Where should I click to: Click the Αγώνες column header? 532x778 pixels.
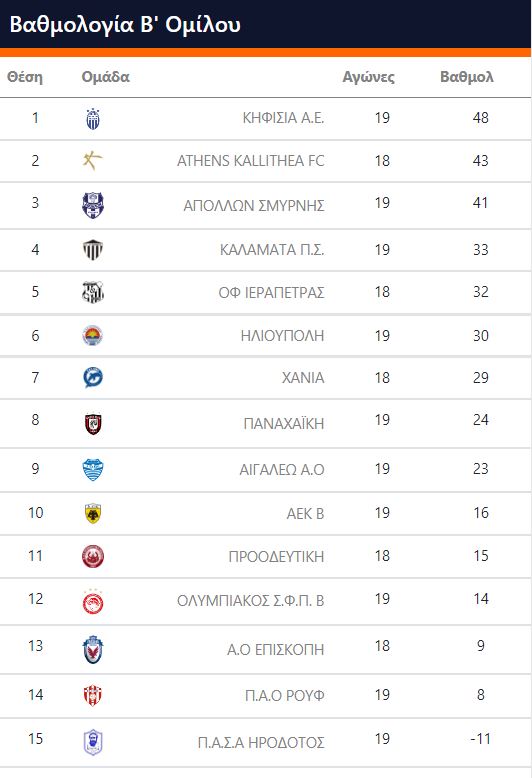[x=369, y=77]
